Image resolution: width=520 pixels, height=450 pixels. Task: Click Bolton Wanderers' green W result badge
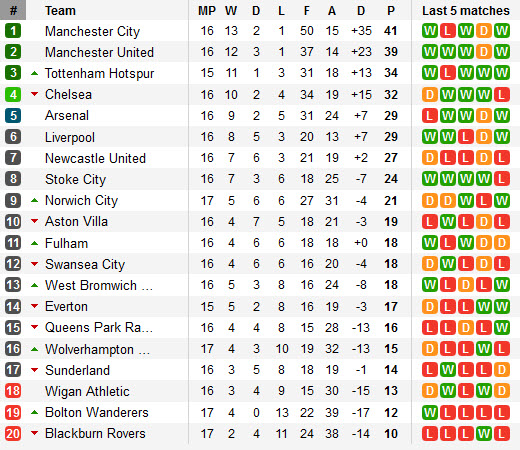point(430,413)
